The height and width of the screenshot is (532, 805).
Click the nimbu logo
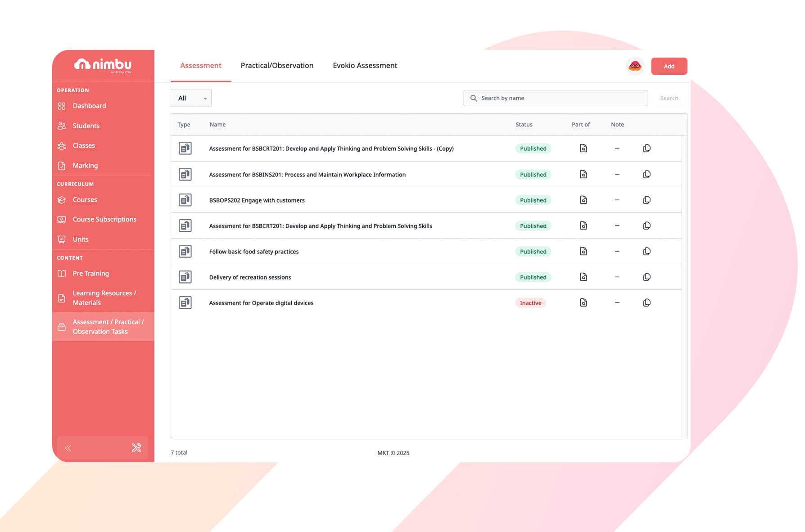104,64
